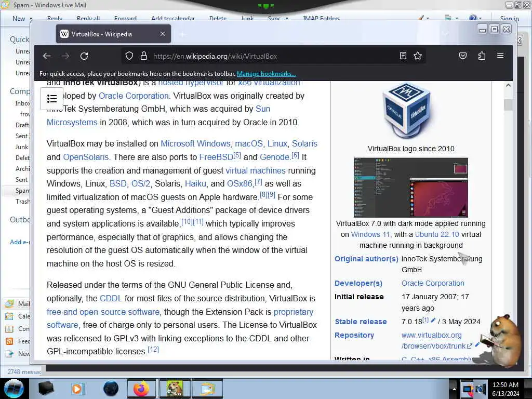Follow the Oracle Corporation link in article
Screen dimensions: 532x399
click(134, 96)
